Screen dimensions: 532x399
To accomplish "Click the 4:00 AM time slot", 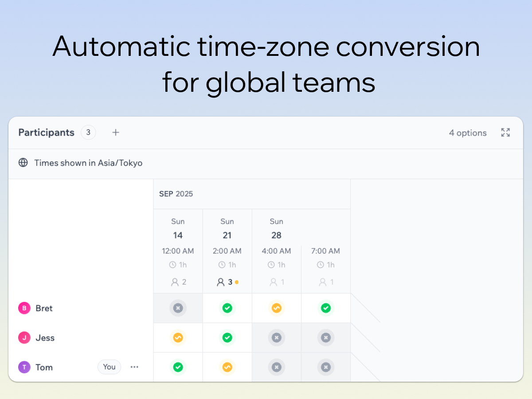I will click(276, 251).
